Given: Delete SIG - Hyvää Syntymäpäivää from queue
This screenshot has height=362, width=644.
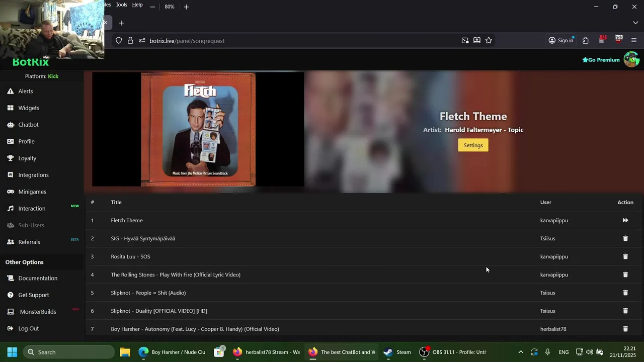Looking at the screenshot, I should (x=625, y=238).
